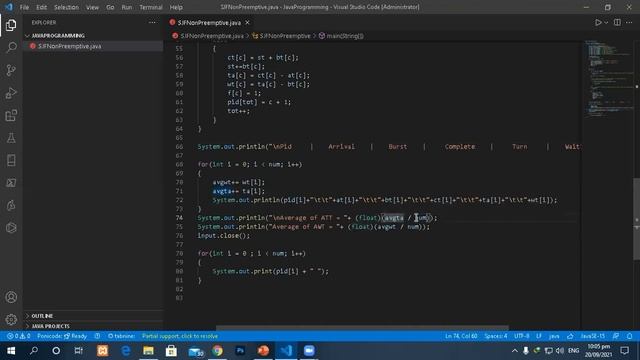Open the Manage gear settings icon
This screenshot has height=360, width=640.
point(11,319)
